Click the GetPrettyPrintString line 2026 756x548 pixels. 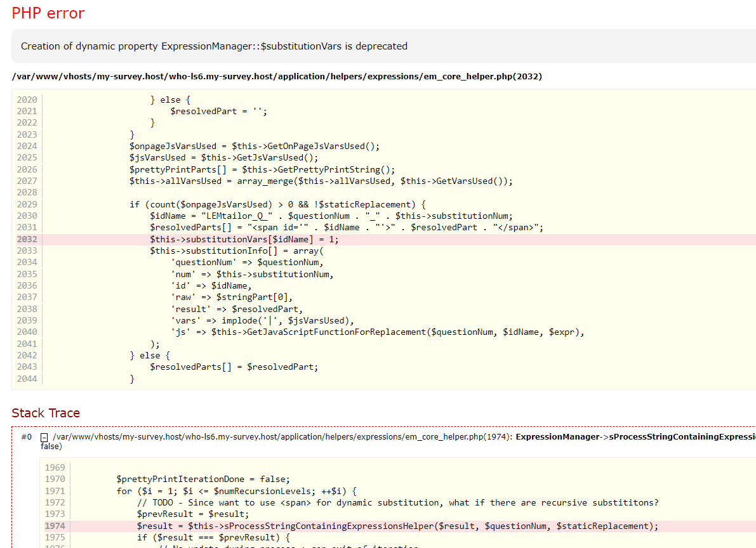pos(262,169)
